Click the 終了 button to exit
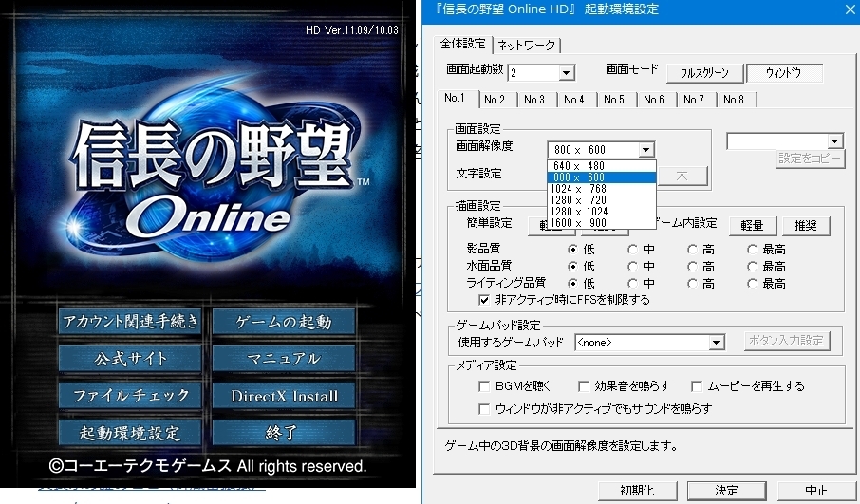 coord(284,433)
